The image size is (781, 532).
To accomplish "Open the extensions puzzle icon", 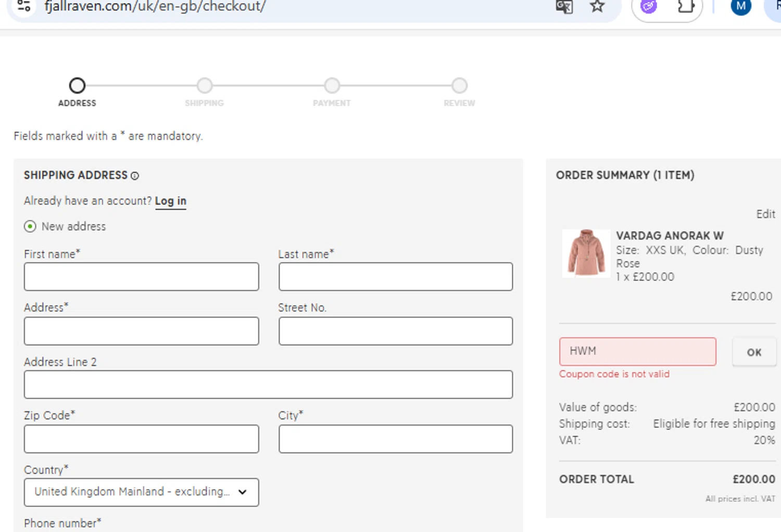I will (x=686, y=6).
